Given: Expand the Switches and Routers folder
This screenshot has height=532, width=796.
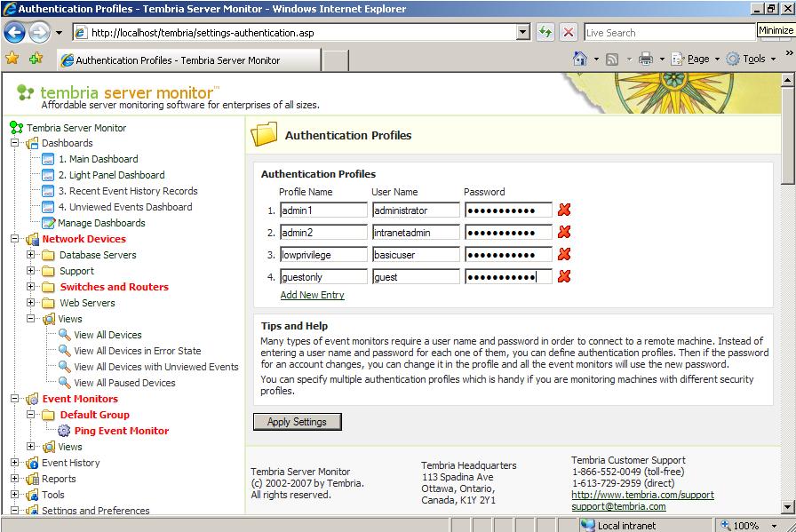Looking at the screenshot, I should coord(30,286).
